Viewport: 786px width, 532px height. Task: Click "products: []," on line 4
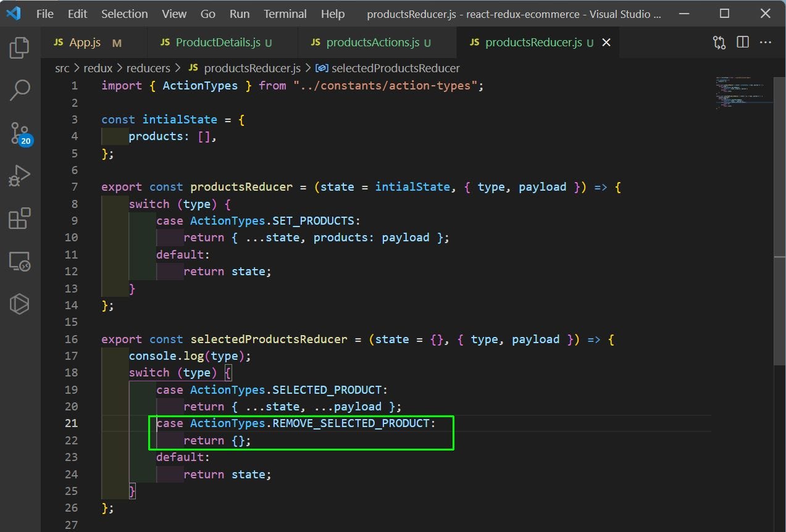(173, 136)
